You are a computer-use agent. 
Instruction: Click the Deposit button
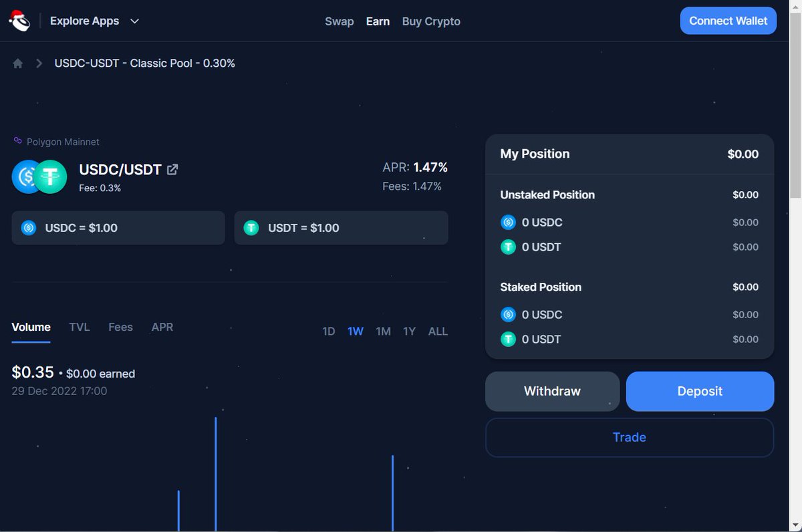(700, 391)
